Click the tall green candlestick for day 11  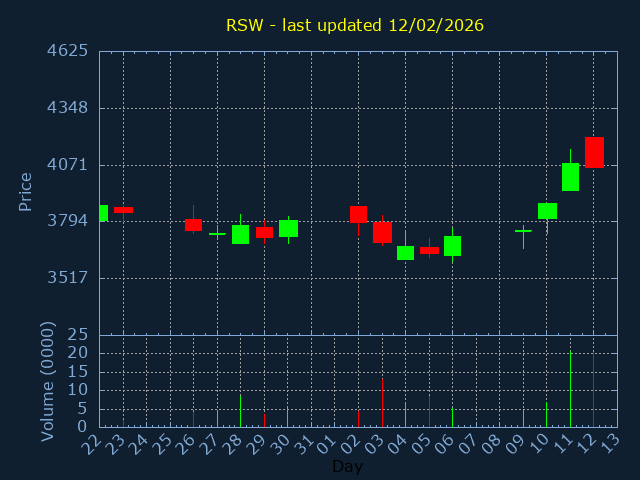tap(570, 177)
